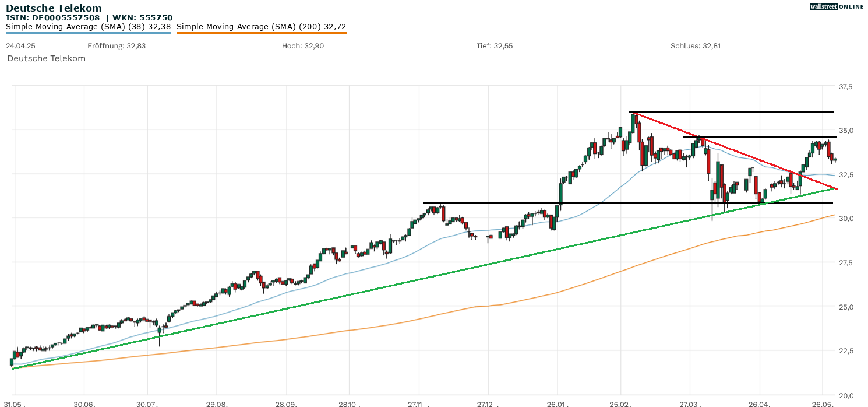Click the Eröffnung 32,83 value
868x407 pixels.
pyautogui.click(x=117, y=46)
